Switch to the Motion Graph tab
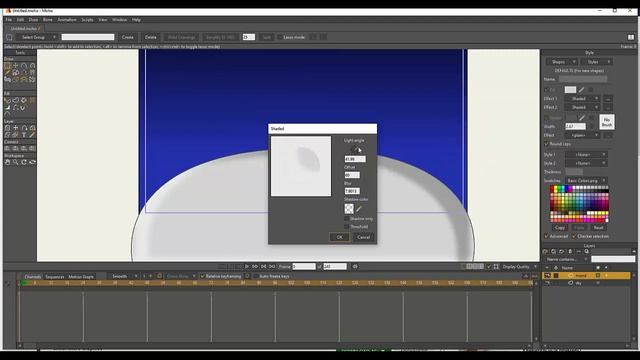640x360 pixels. coord(81,277)
